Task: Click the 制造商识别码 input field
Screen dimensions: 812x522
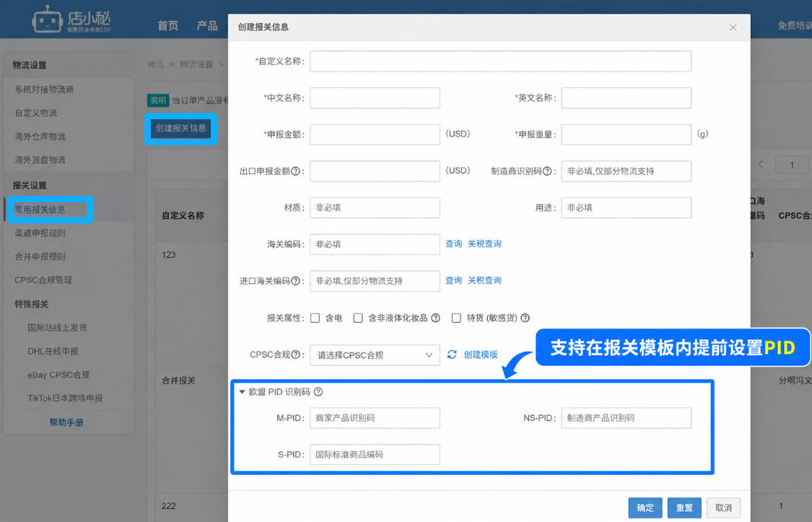Action: [626, 171]
